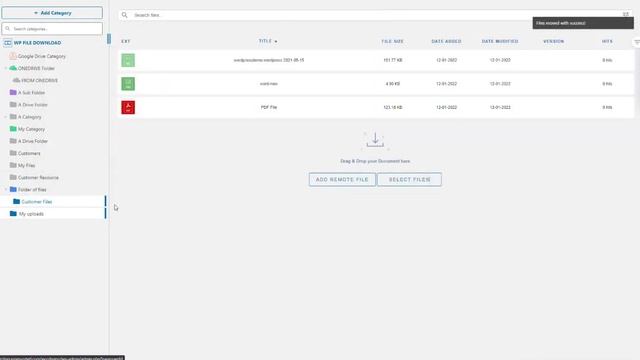Select the My Files category
This screenshot has height=360, width=640.
point(27,165)
